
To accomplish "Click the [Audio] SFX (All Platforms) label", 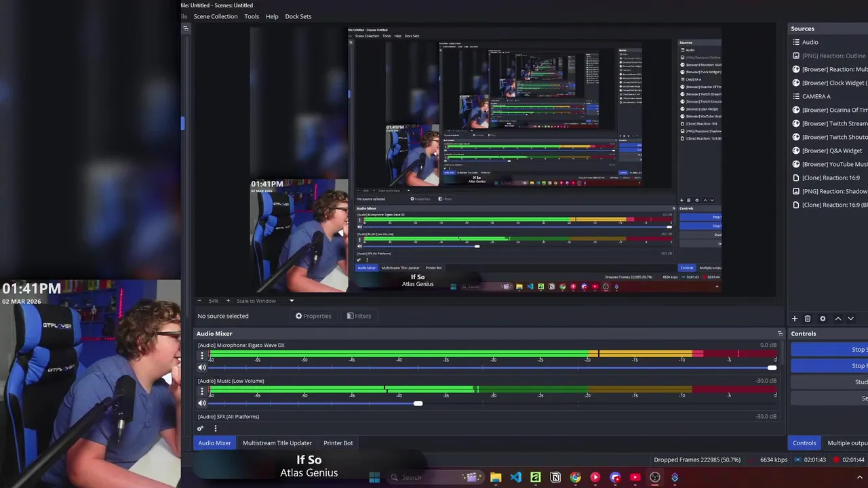I will [229, 417].
